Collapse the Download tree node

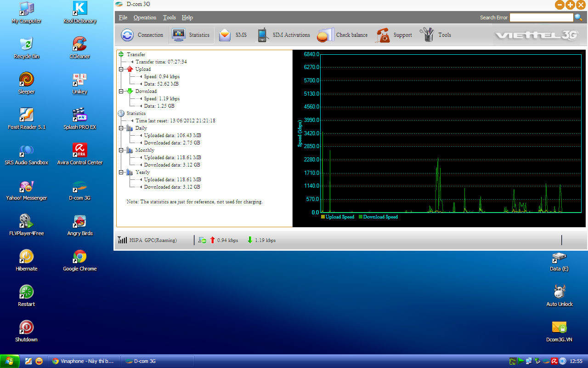[121, 91]
